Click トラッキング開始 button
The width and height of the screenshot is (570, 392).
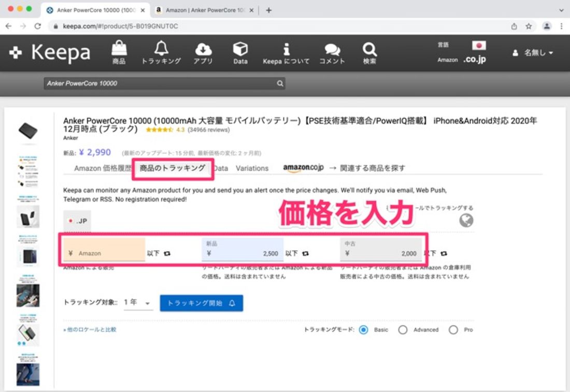(x=202, y=303)
